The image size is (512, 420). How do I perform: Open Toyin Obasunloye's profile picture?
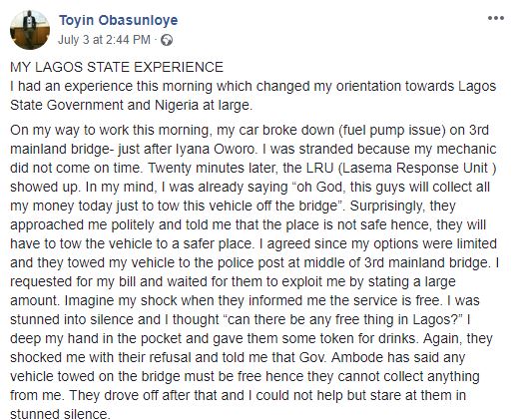coord(30,30)
